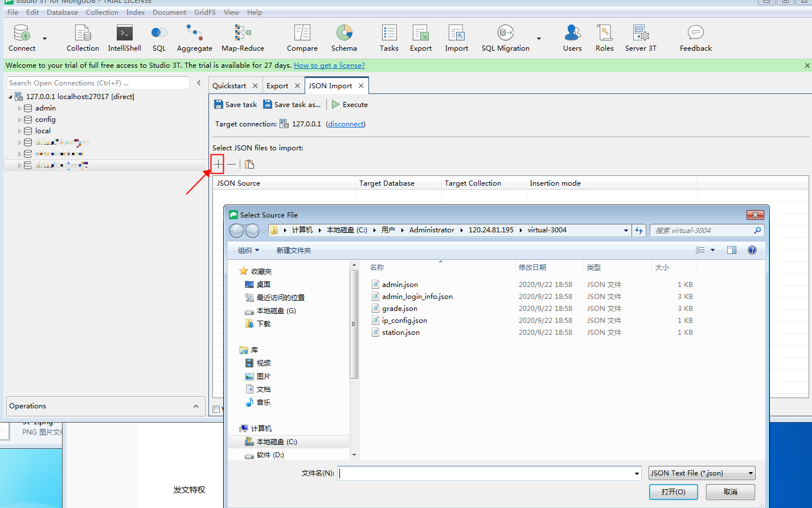Viewport: 812px width, 508px height.
Task: Expand the admin database node
Action: pyautogui.click(x=19, y=108)
